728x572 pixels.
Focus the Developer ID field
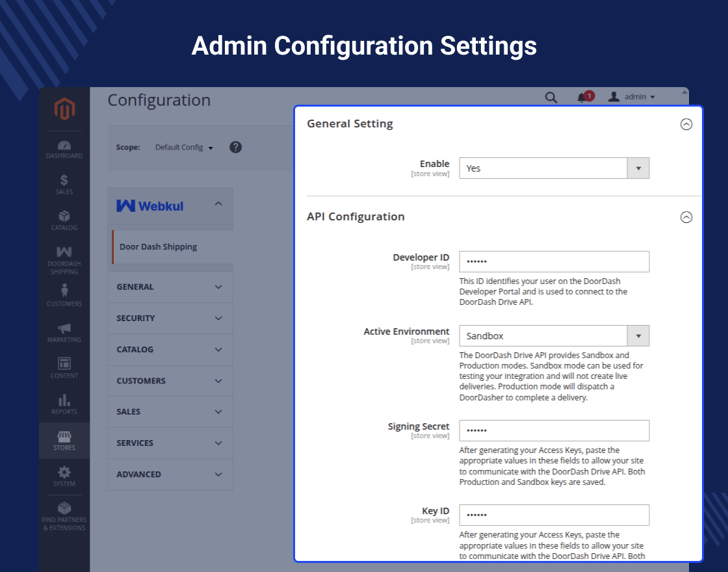(x=554, y=261)
